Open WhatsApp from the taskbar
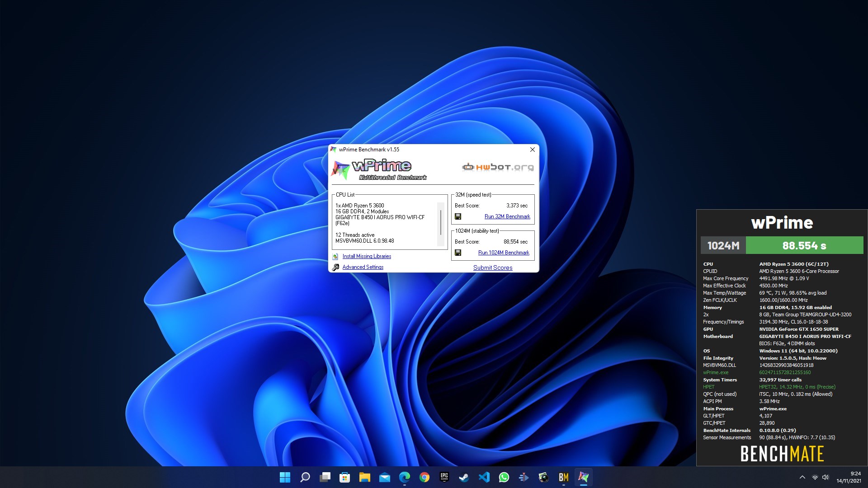The width and height of the screenshot is (868, 488). tap(504, 477)
